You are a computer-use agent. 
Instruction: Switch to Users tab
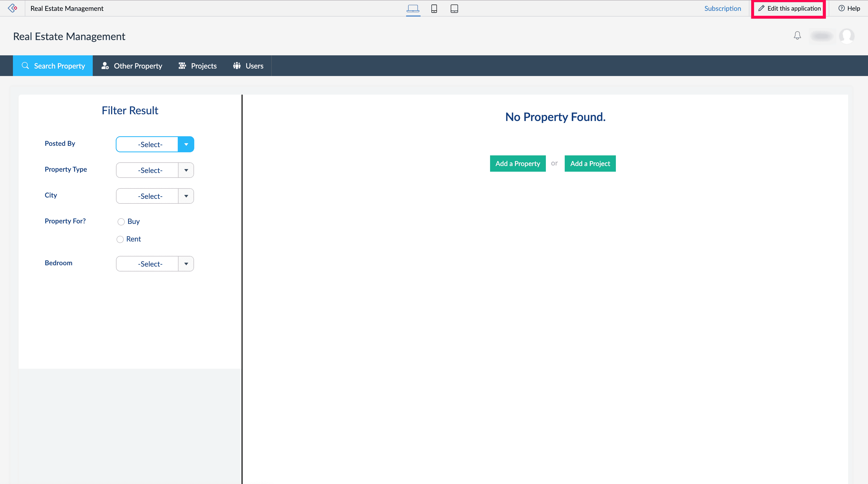tap(248, 66)
